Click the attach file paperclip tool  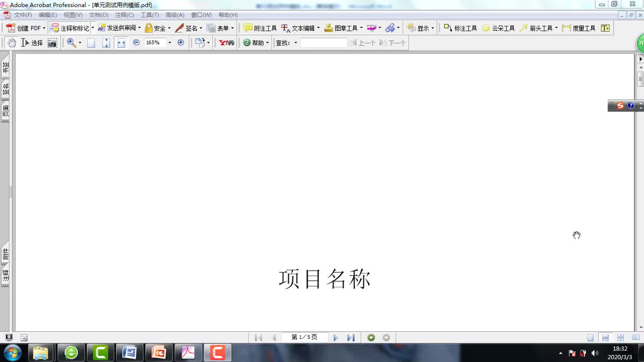coord(390,28)
